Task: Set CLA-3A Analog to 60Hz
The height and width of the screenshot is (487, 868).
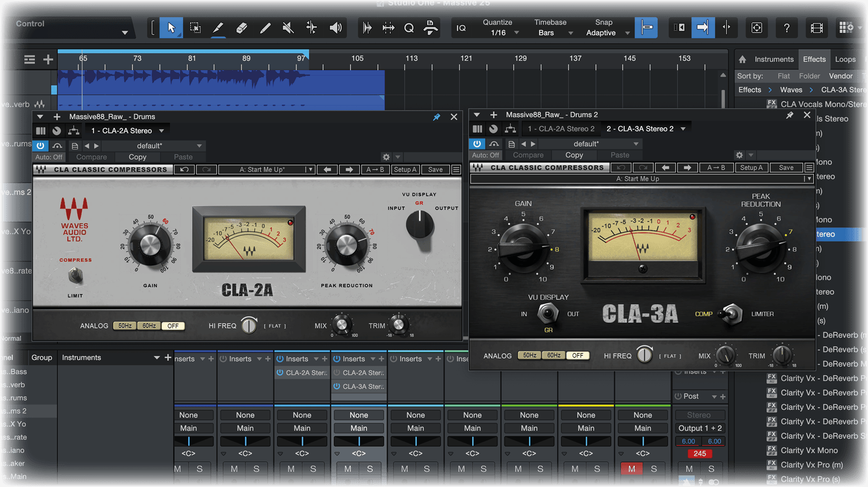Action: click(x=554, y=355)
